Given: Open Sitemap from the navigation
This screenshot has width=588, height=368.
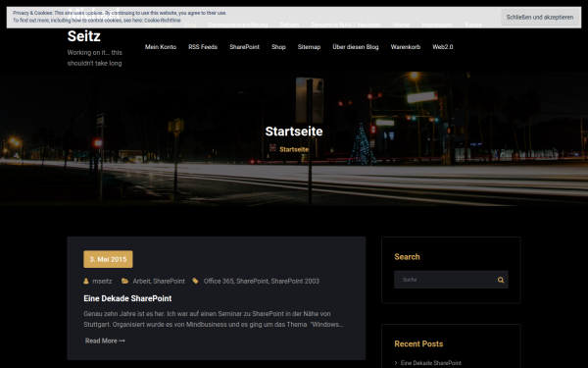Looking at the screenshot, I should (x=309, y=47).
